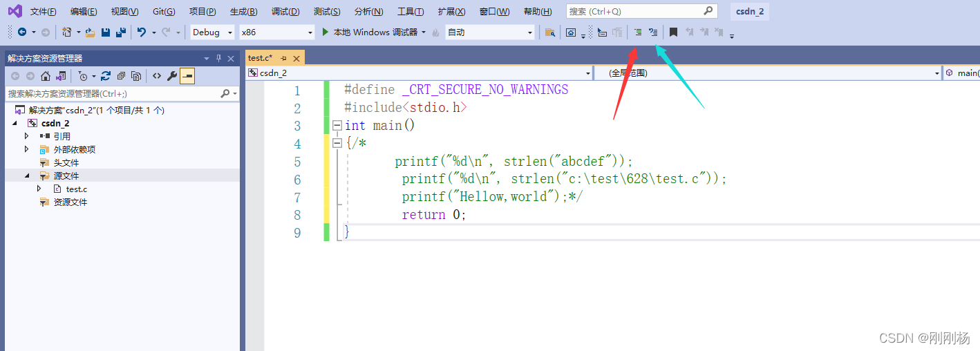Click the screenshot-style camera toolbar icon
Image resolution: width=980 pixels, height=351 pixels.
571,32
